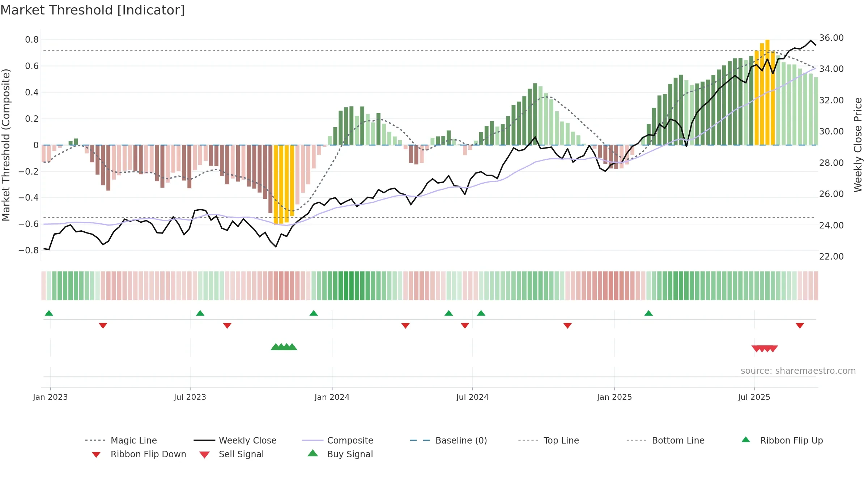The width and height of the screenshot is (868, 488).
Task: Click the Ribbon Flip Up legend entry
Action: 782,440
